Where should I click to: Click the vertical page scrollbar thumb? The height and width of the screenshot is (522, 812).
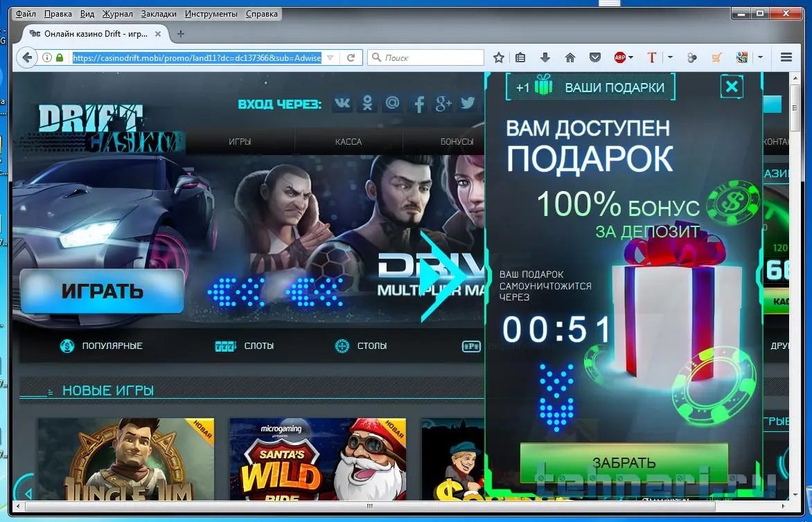coord(795,107)
